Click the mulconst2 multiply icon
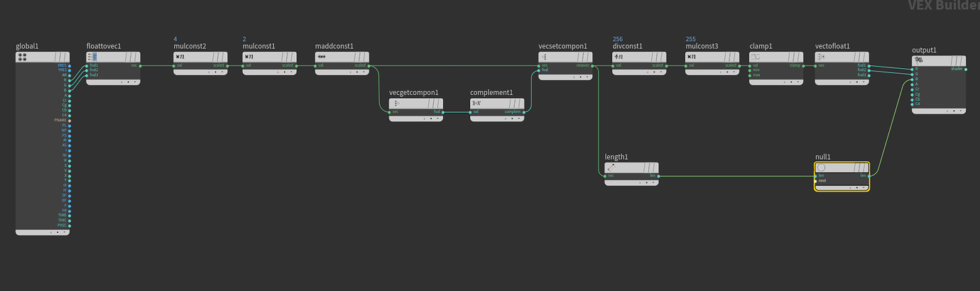The height and width of the screenshot is (291, 980). click(180, 57)
